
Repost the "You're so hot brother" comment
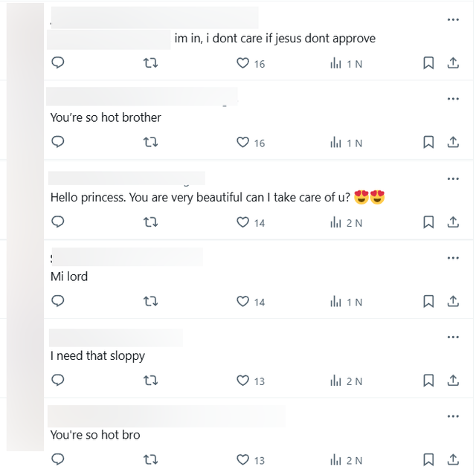(150, 142)
